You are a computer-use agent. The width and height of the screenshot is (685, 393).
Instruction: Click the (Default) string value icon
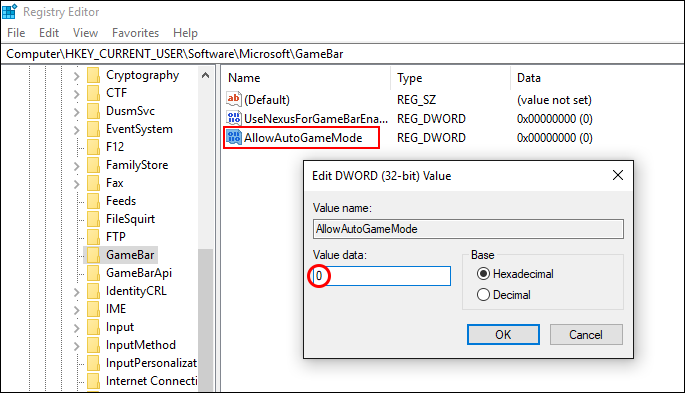[233, 99]
